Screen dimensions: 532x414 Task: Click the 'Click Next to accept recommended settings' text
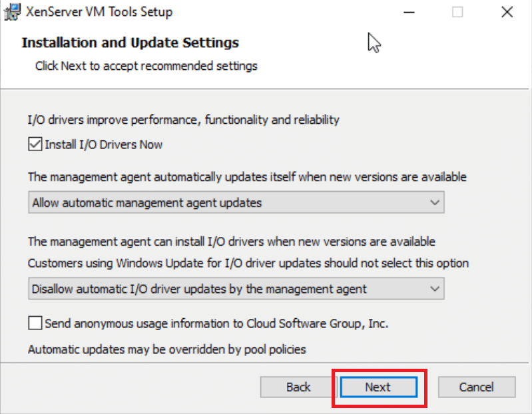tap(146, 66)
